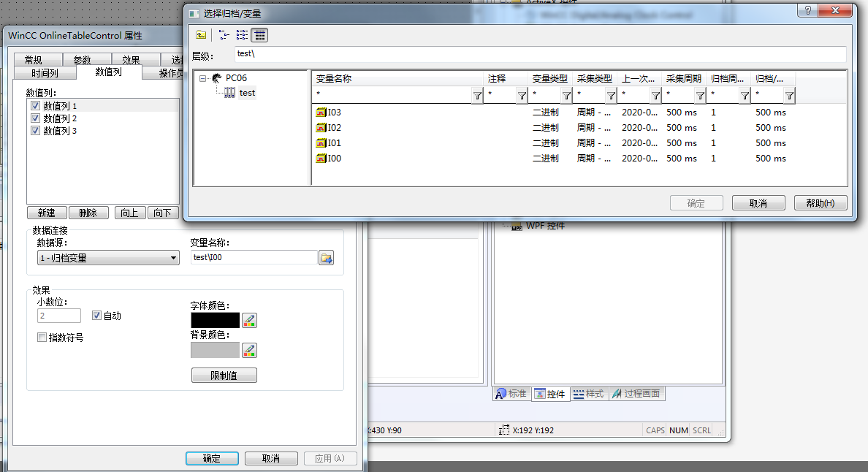This screenshot has height=472, width=868.
Task: Select the test archive tree item
Action: pyautogui.click(x=248, y=93)
